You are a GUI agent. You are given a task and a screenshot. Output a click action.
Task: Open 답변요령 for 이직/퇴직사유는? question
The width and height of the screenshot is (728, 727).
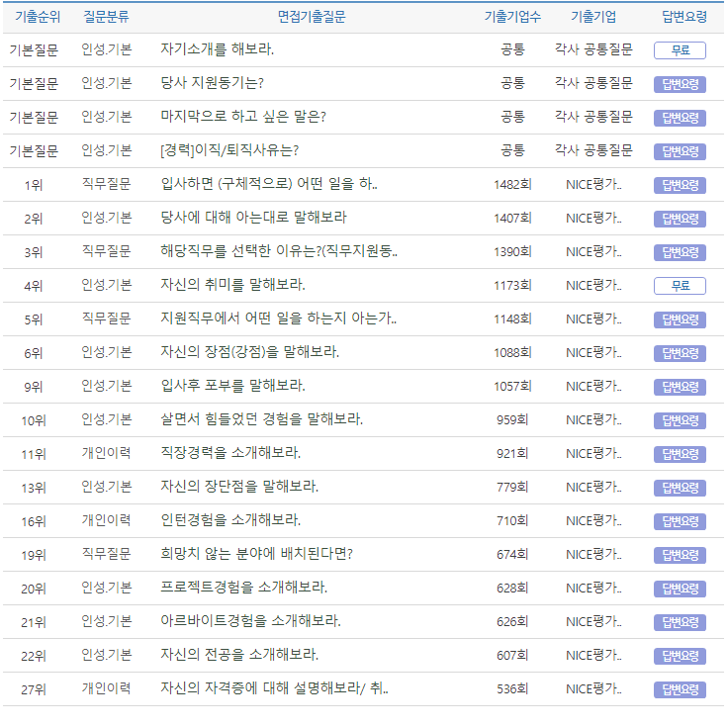[680, 151]
